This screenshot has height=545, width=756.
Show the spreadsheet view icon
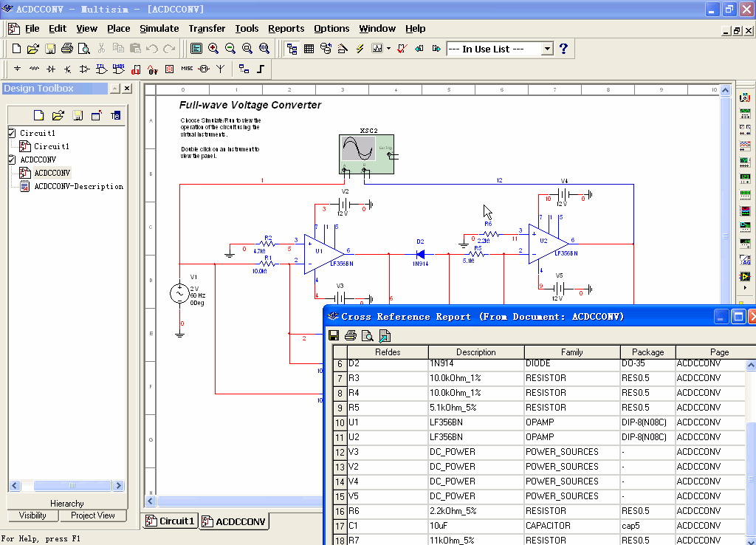[309, 49]
